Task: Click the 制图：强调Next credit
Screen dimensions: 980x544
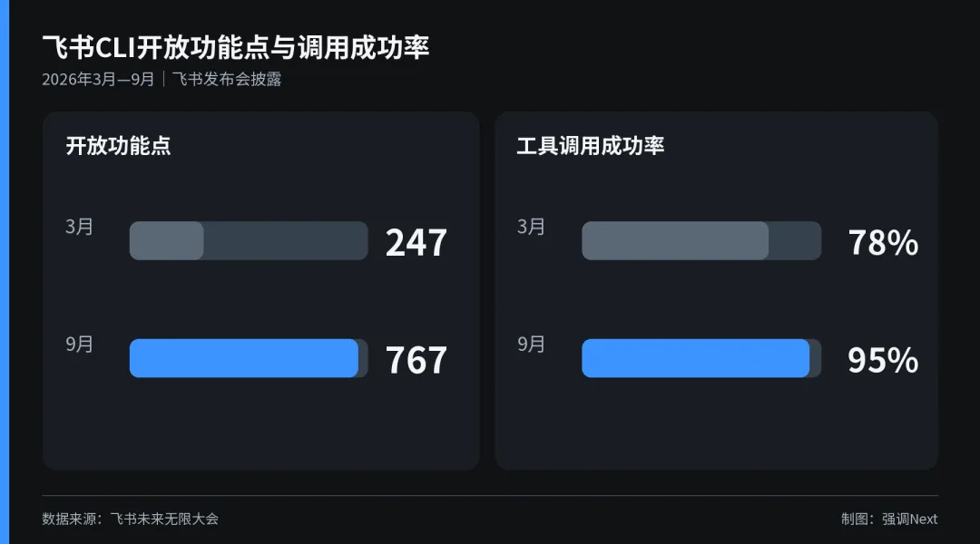Action: pyautogui.click(x=889, y=519)
